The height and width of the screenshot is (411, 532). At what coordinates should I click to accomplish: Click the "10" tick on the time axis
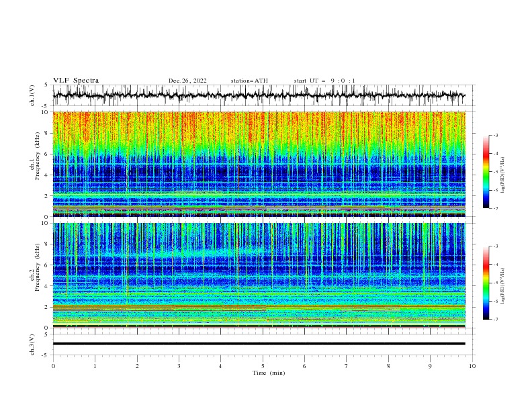pos(472,366)
